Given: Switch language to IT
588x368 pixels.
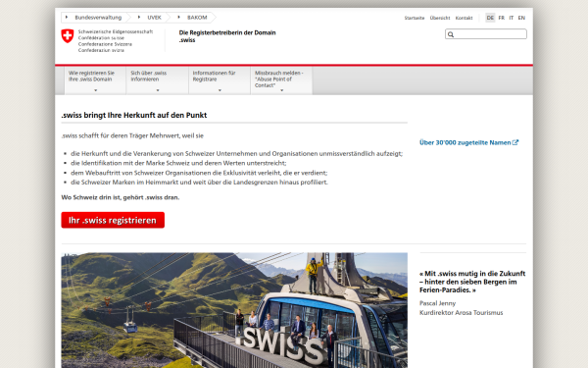Looking at the screenshot, I should pyautogui.click(x=512, y=18).
